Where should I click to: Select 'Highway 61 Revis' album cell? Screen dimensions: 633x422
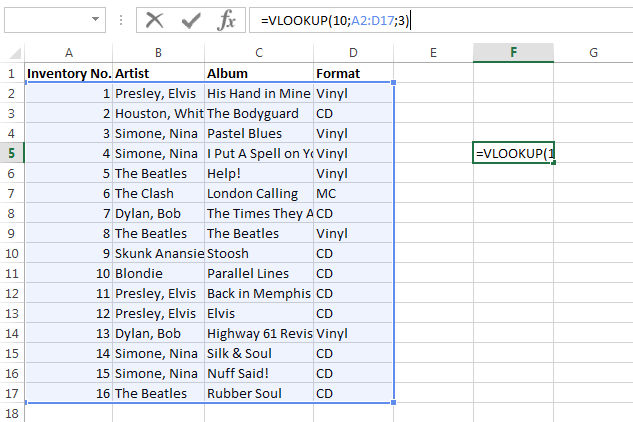pos(259,334)
